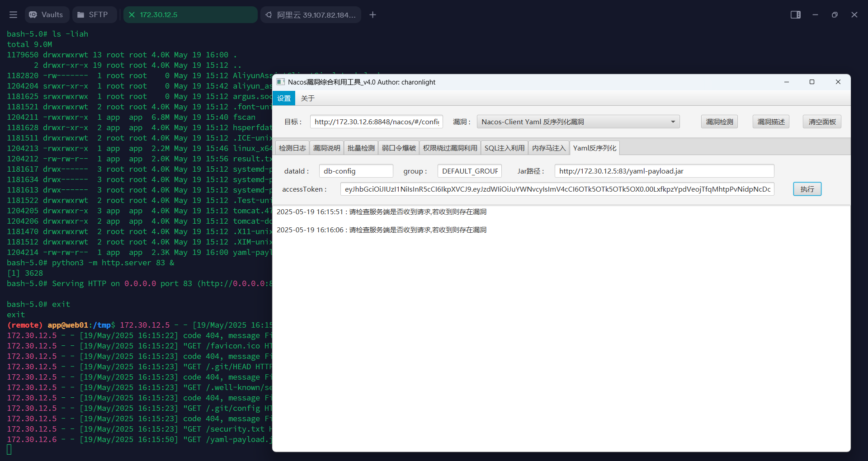The image size is (868, 461).
Task: Open the 关于 menu in Nacos tool
Action: 308,98
